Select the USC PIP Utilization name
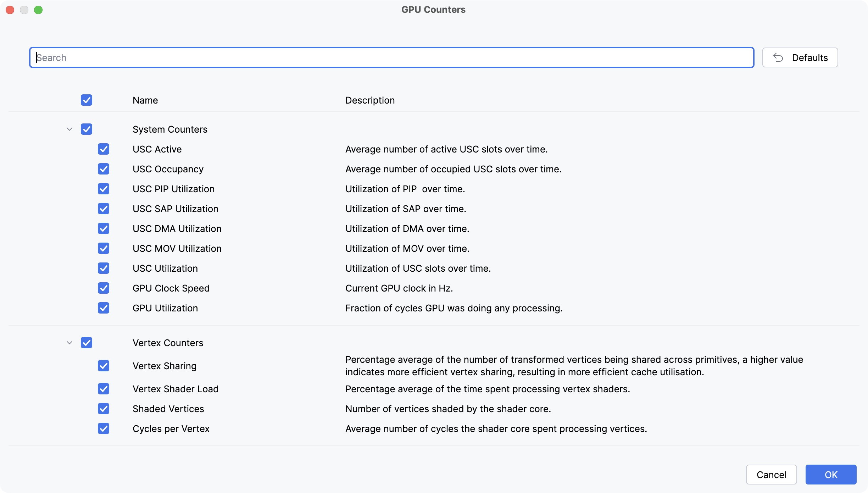868x493 pixels. [x=173, y=189]
